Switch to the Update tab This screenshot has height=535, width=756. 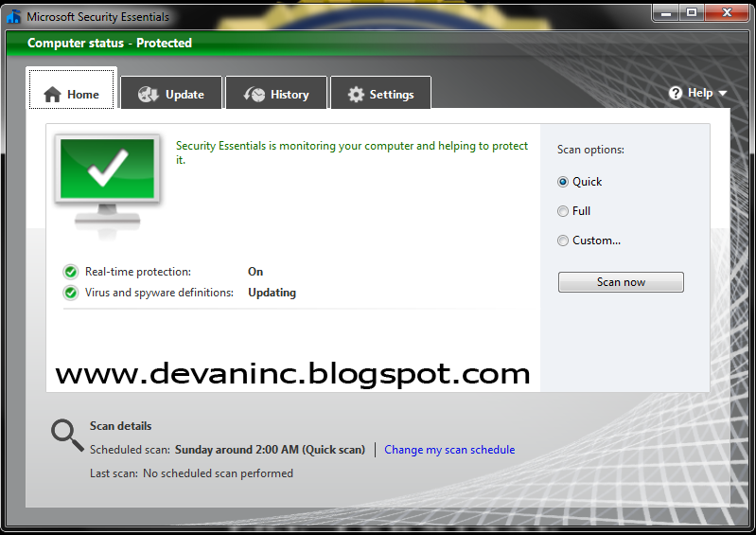[171, 93]
